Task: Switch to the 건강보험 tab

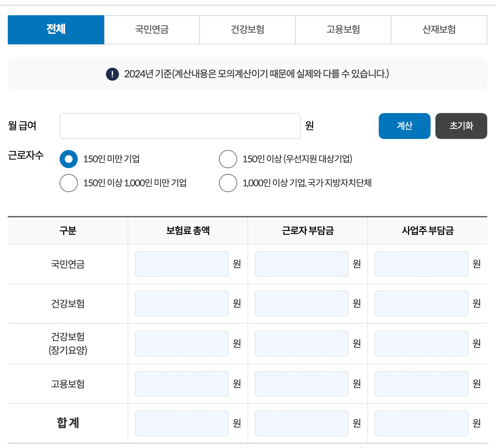Action: (247, 29)
